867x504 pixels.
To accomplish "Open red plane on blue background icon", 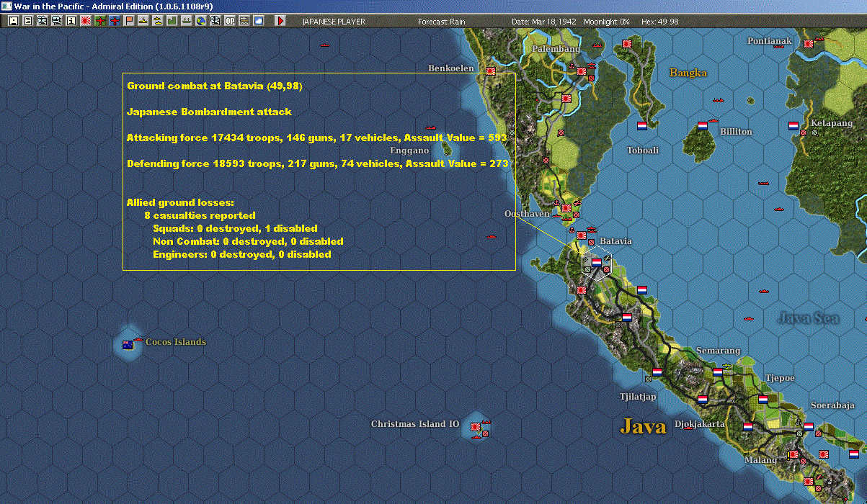I will click(115, 21).
